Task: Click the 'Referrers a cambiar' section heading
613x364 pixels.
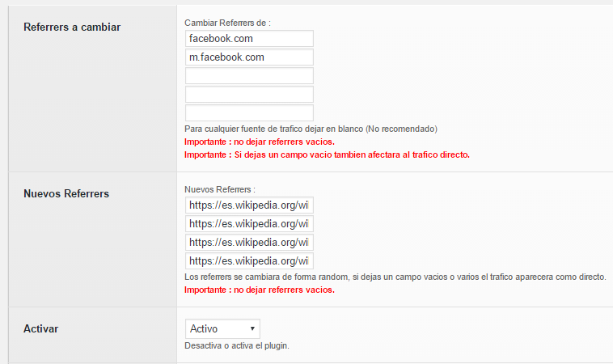Action: point(72,27)
